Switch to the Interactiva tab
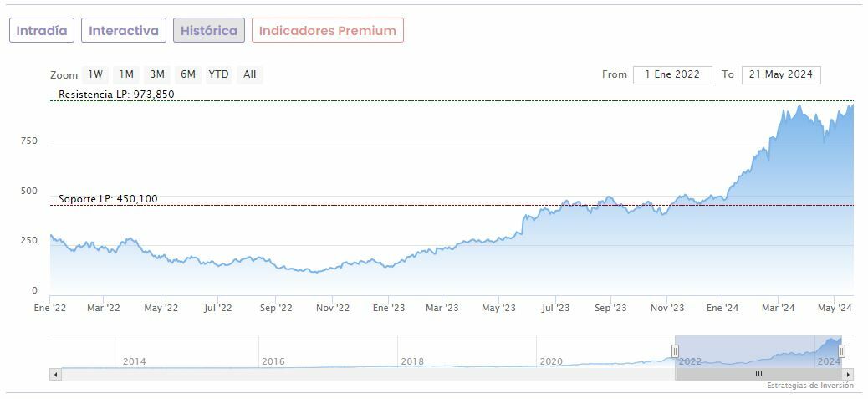868x399 pixels. 124,31
